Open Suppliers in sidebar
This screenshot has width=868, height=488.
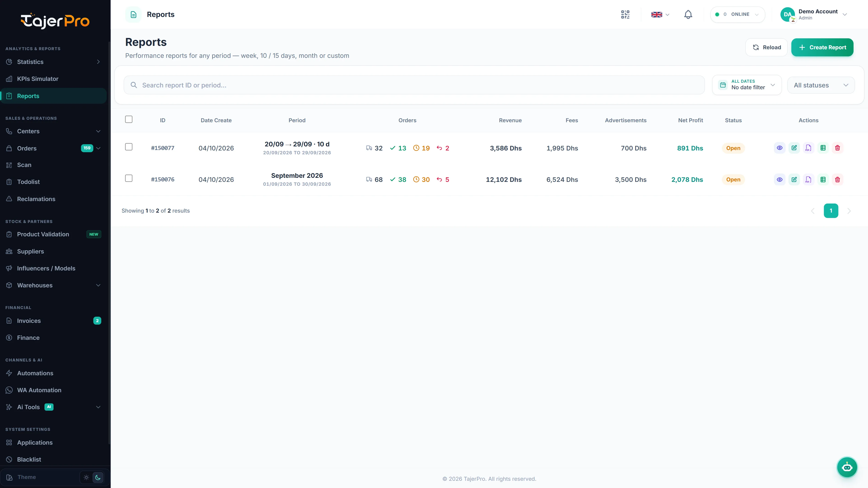(x=53, y=252)
